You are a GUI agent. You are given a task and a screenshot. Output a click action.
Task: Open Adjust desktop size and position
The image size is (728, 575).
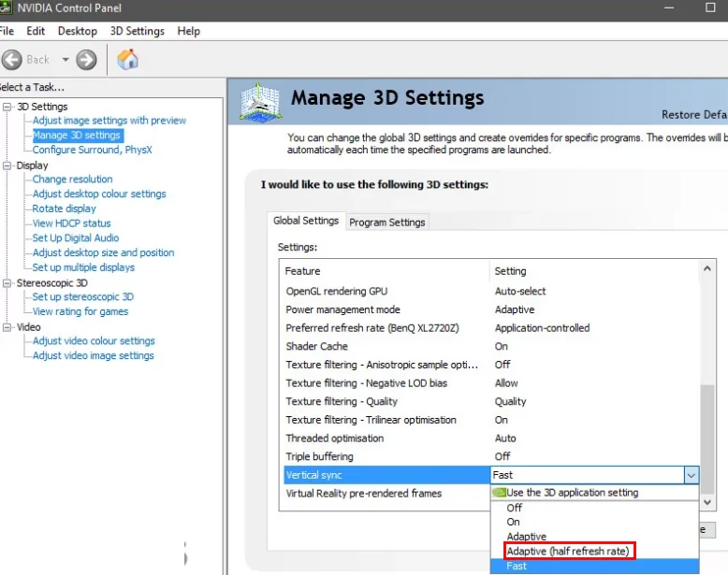(x=103, y=253)
